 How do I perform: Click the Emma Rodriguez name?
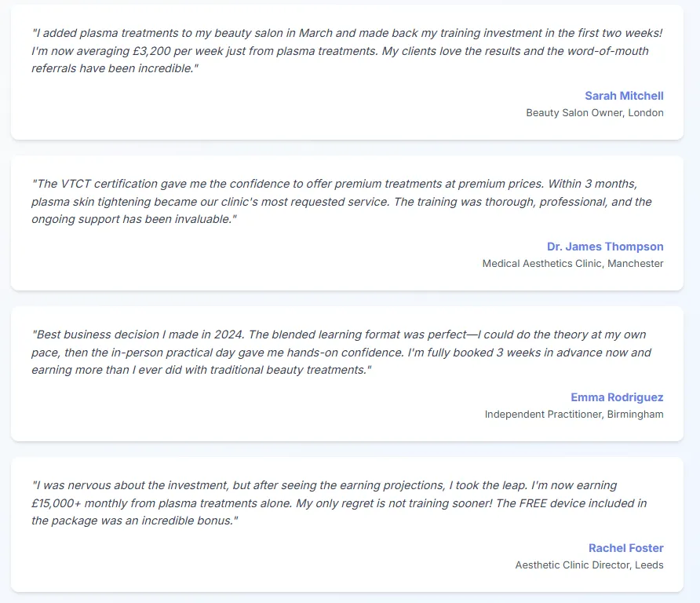click(617, 397)
